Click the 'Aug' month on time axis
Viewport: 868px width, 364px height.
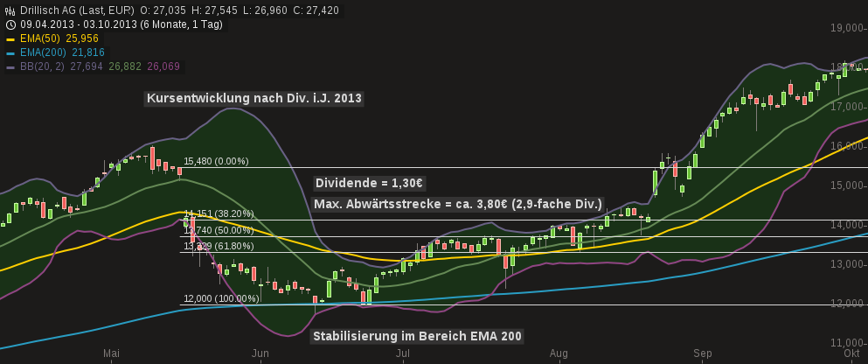(x=559, y=353)
